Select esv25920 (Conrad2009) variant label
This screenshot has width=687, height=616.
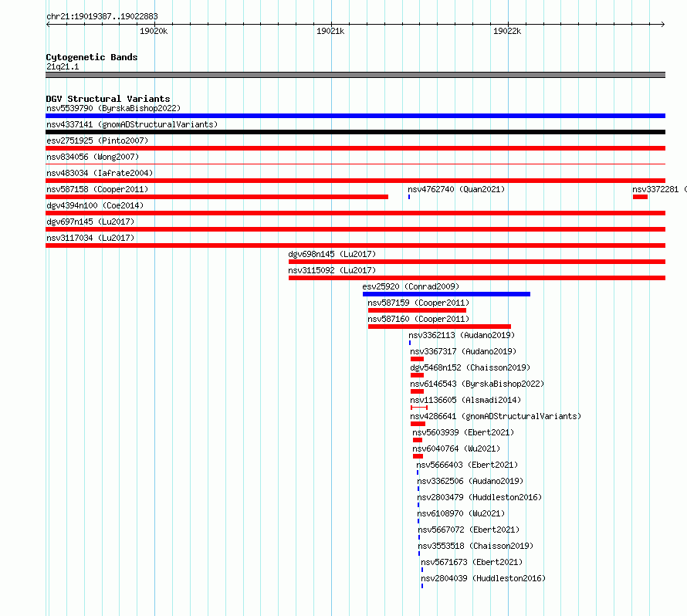coord(411,286)
